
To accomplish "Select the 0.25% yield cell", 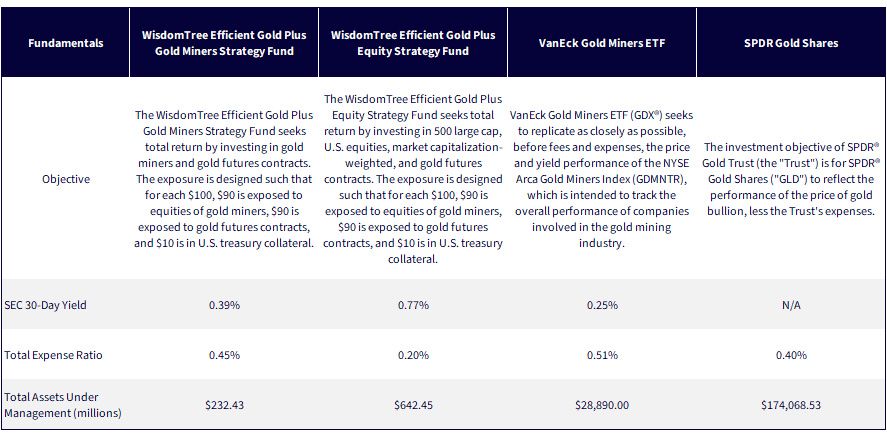I will (602, 305).
